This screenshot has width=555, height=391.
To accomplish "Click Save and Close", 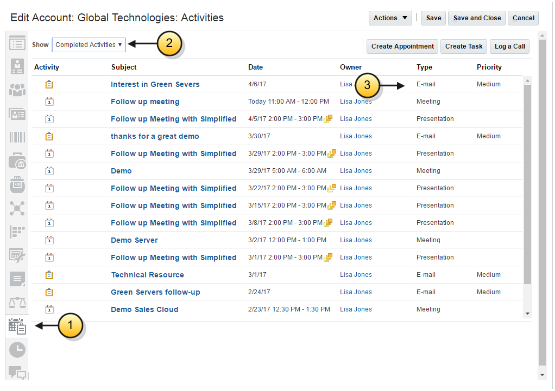I will [x=477, y=18].
